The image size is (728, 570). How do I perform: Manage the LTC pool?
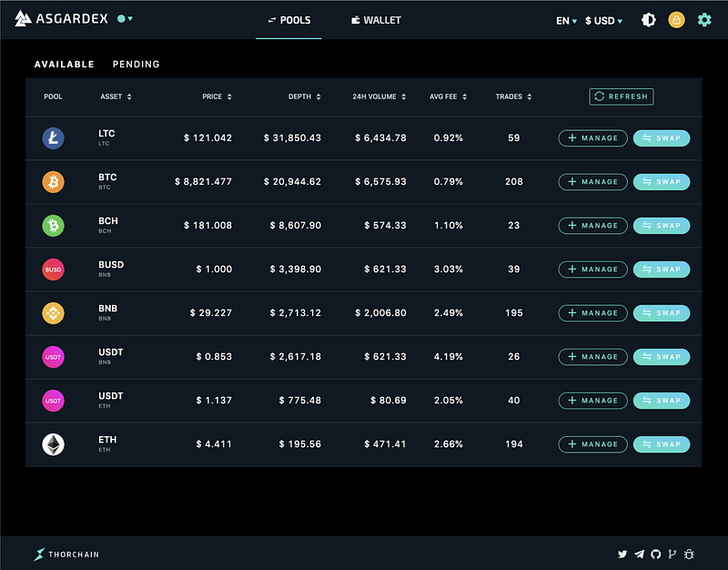click(x=592, y=138)
